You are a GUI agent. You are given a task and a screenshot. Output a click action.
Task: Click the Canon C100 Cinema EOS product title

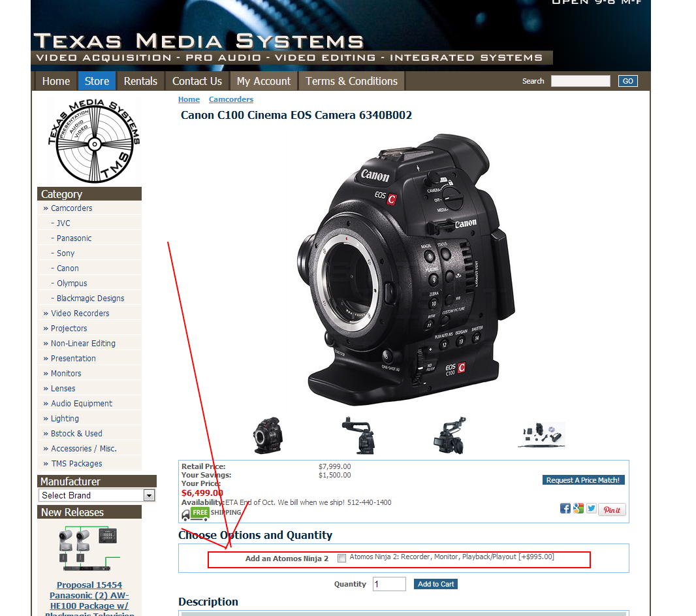tap(296, 116)
